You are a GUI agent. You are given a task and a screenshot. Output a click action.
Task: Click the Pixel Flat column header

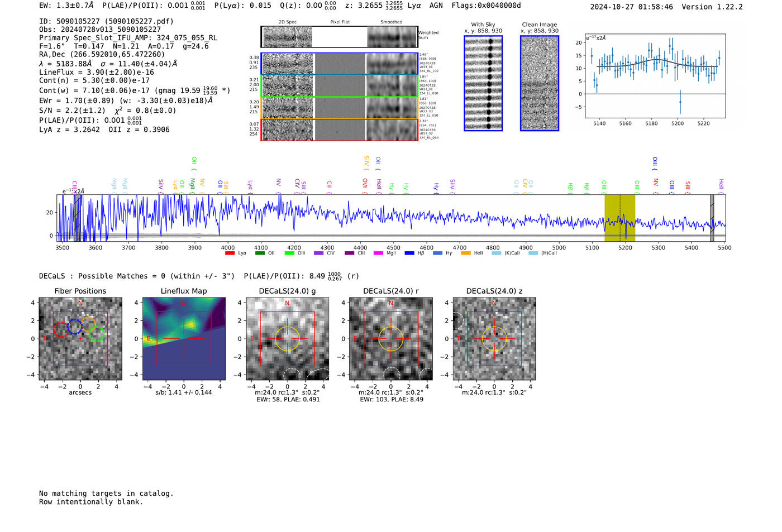(x=340, y=22)
